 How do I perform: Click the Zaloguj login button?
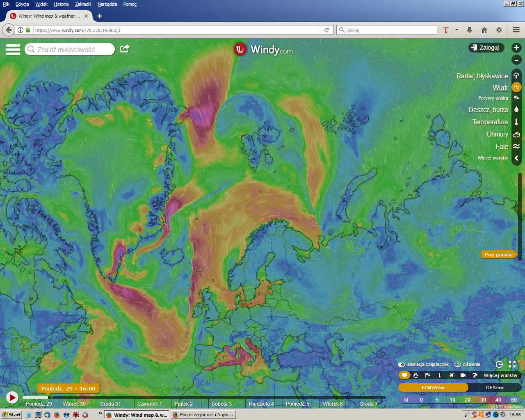coord(486,48)
